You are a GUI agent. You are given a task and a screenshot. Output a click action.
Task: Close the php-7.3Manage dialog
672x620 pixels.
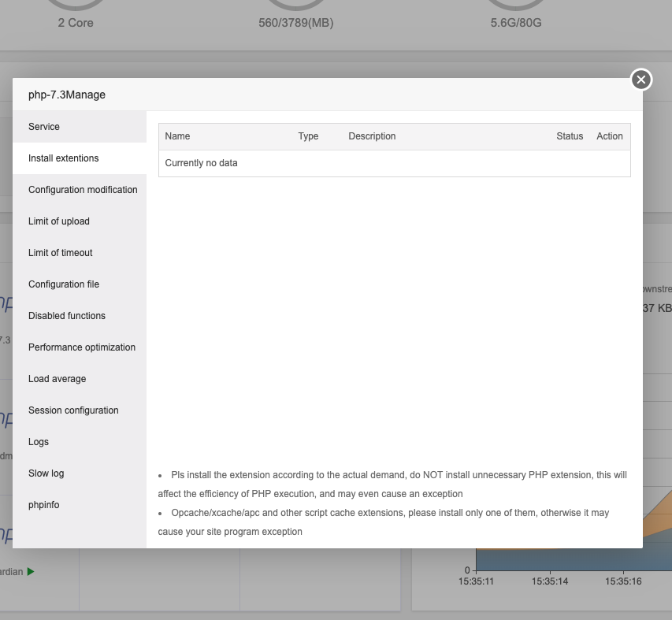[x=641, y=80]
